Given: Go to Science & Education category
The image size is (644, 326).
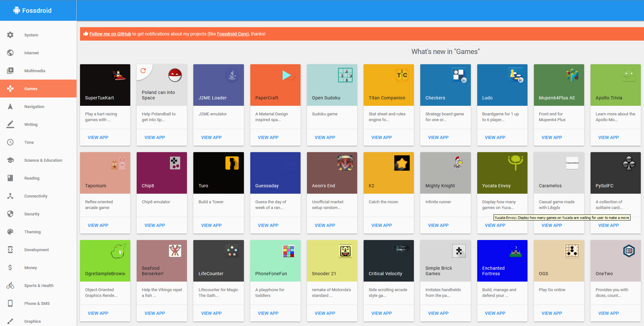Looking at the screenshot, I should coord(43,160).
